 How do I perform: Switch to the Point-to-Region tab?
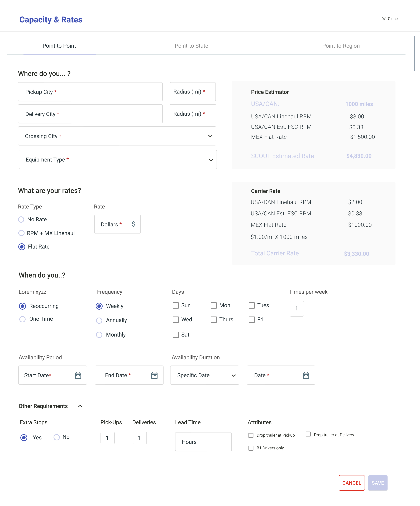(x=341, y=46)
